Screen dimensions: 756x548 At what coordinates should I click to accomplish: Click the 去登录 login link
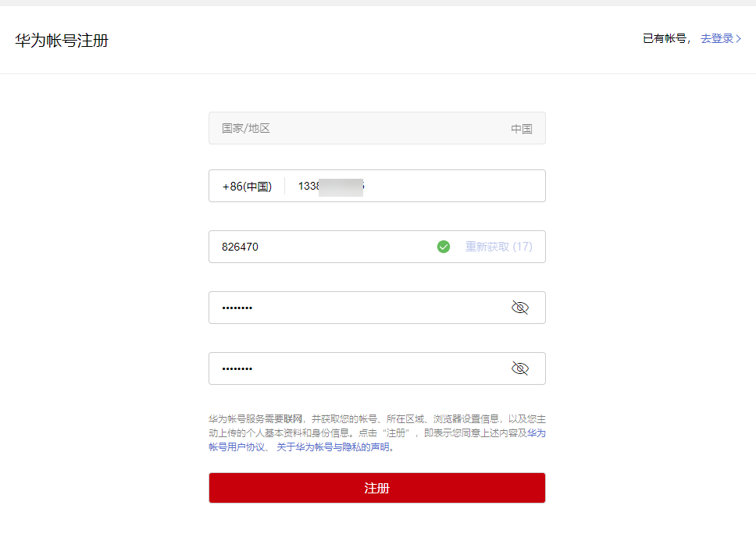click(x=716, y=38)
